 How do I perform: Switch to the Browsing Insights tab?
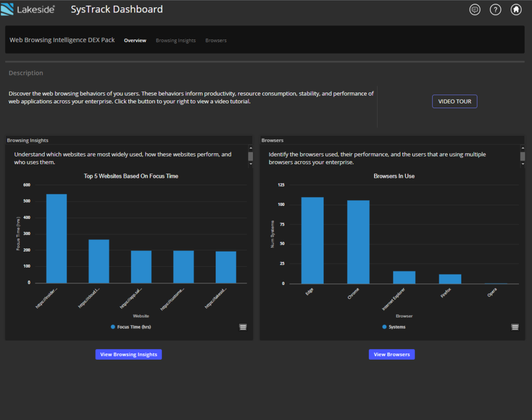(176, 41)
